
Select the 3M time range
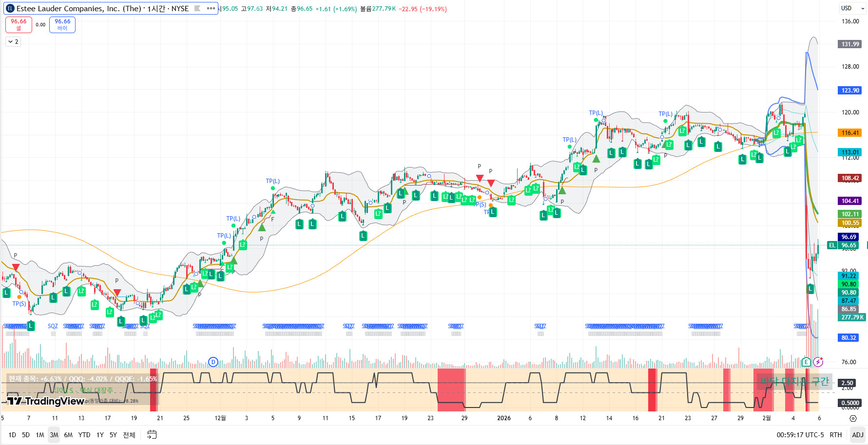point(54,435)
